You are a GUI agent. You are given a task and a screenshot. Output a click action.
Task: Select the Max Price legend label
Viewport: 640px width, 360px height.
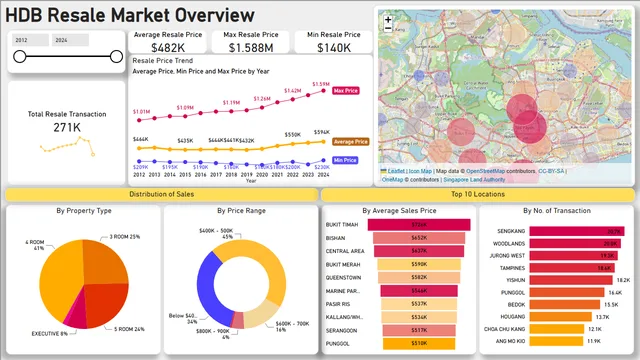pos(346,91)
